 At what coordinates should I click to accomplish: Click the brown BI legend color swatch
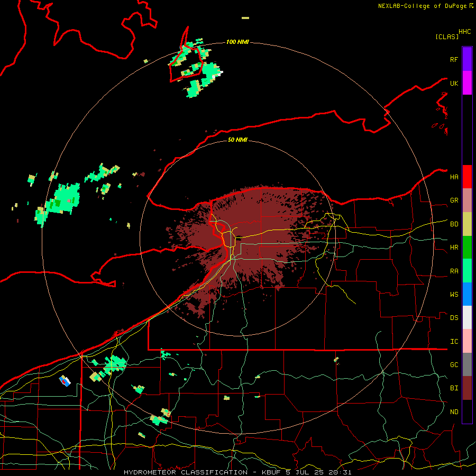(467, 388)
